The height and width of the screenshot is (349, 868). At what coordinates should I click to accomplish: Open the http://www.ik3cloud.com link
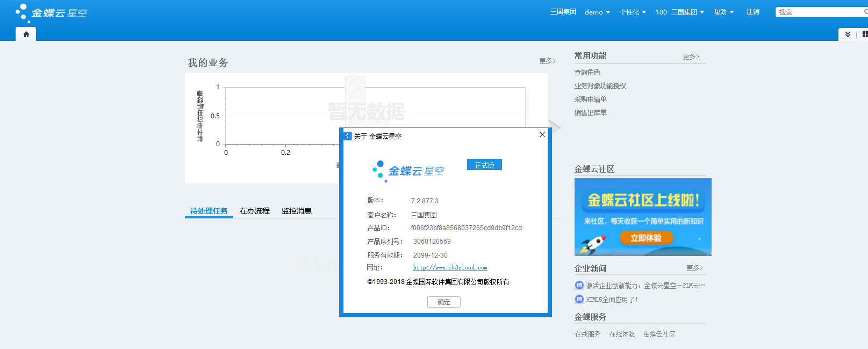[x=450, y=267]
